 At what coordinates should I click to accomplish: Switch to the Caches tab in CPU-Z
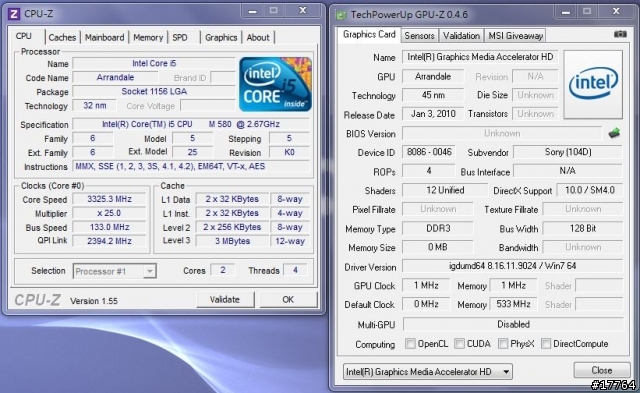[62, 38]
